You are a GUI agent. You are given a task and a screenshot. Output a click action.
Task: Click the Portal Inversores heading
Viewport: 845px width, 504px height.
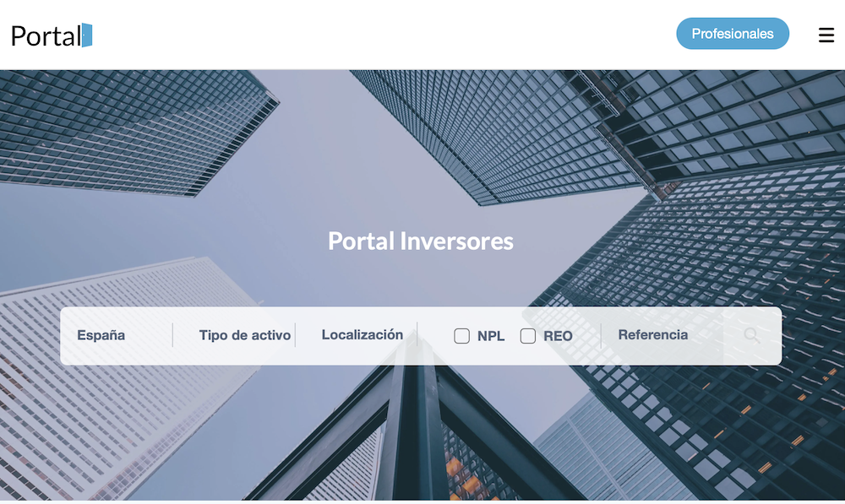tap(421, 241)
